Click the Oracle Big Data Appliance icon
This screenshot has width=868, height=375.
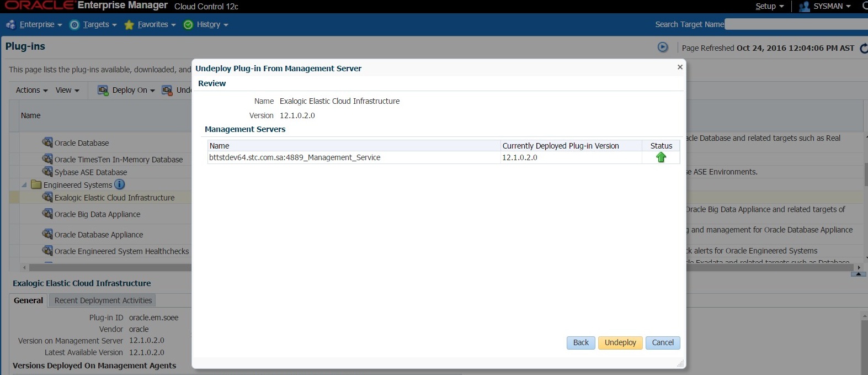(47, 214)
